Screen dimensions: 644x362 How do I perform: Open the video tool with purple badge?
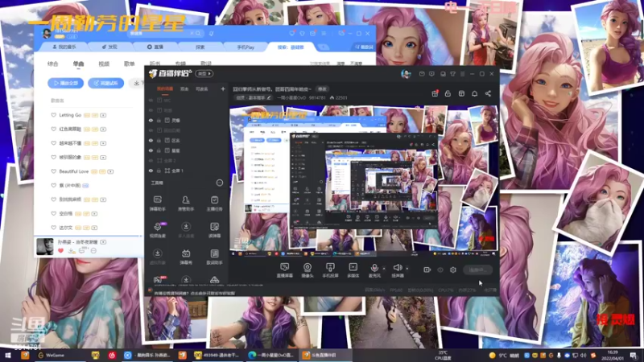point(158,230)
